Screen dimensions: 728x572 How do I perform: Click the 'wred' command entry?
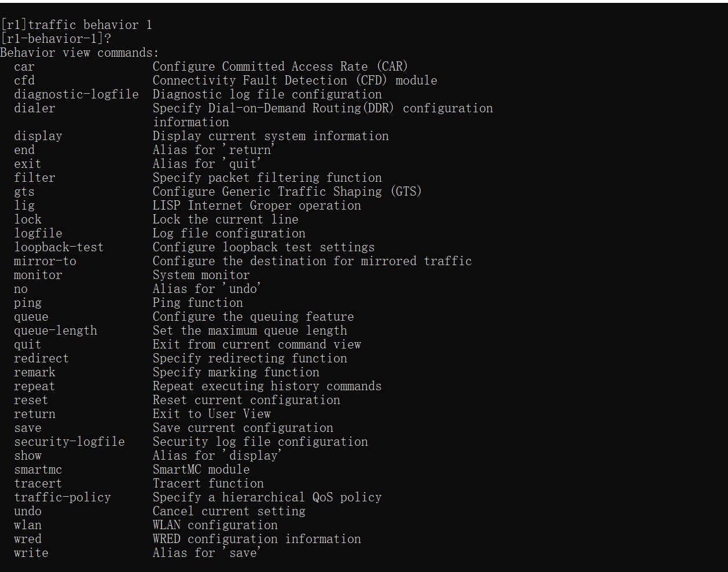[28, 539]
